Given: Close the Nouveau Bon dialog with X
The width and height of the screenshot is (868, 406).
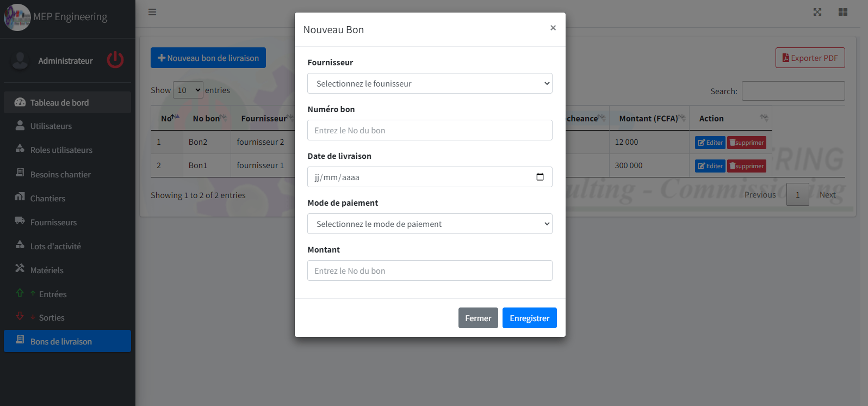Looking at the screenshot, I should pos(553,28).
